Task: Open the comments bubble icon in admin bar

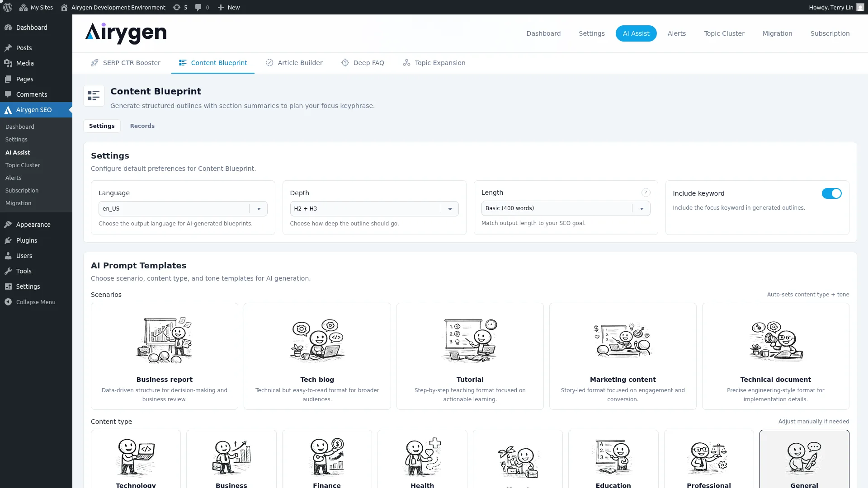Action: (x=198, y=7)
